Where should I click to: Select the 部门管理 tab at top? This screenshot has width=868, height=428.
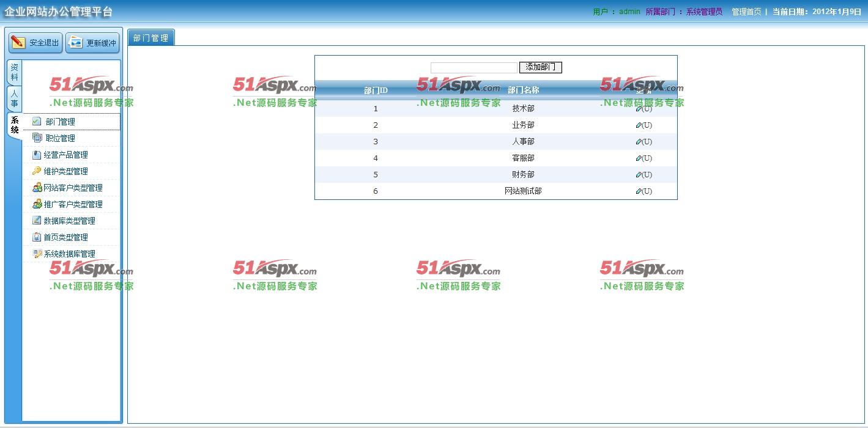[150, 38]
